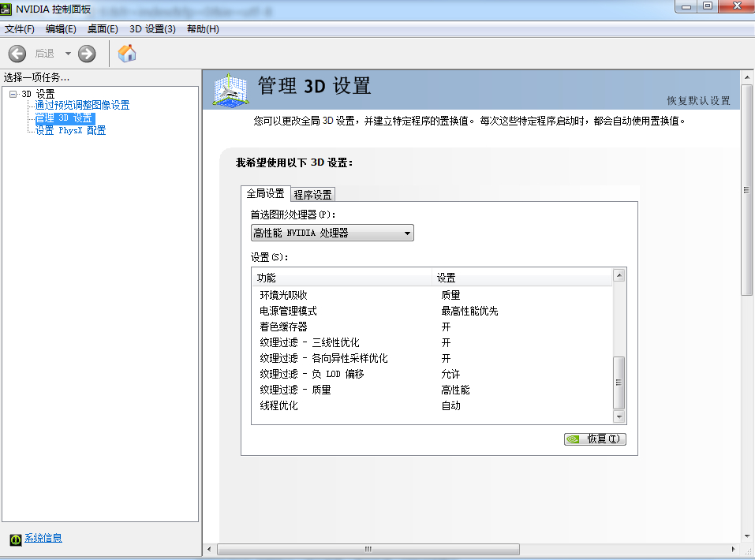Select the 电源管理模式 row

(x=432, y=311)
